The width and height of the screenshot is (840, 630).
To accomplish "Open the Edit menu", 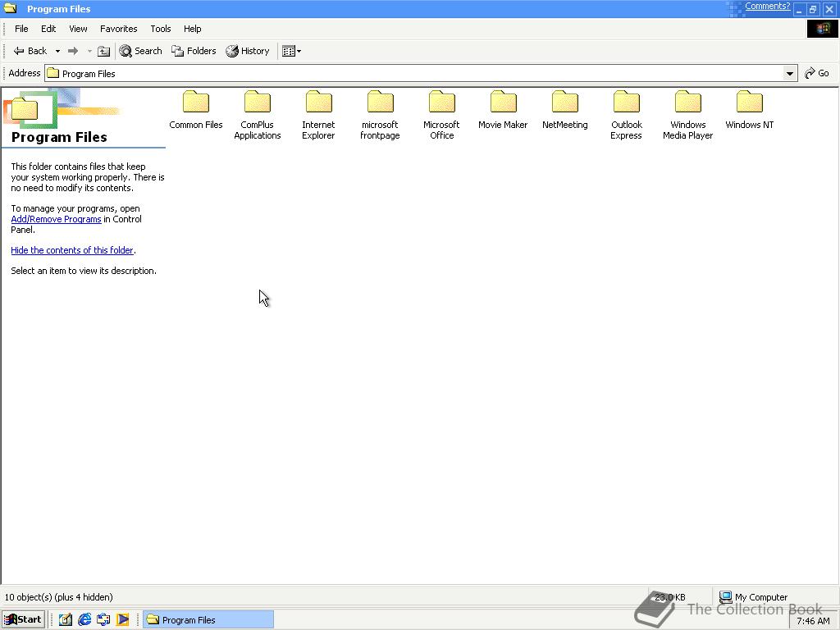I will [48, 29].
